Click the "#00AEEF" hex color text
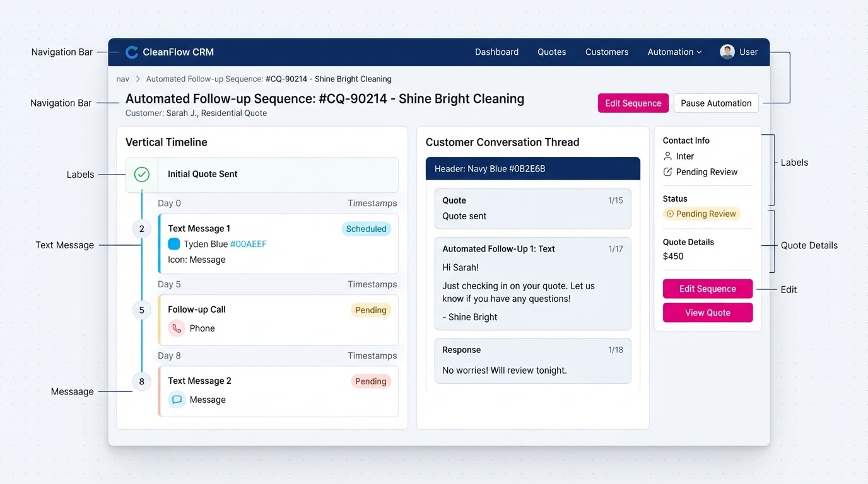The image size is (868, 484). [249, 245]
